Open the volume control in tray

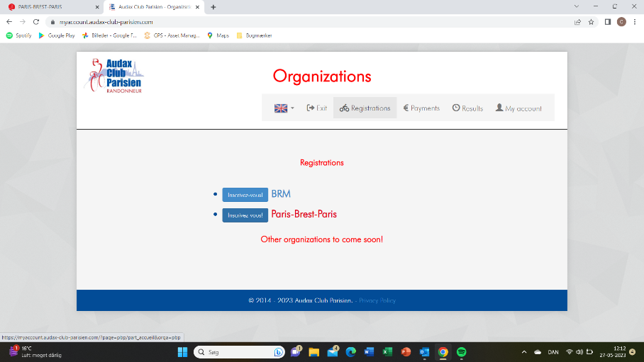point(579,352)
